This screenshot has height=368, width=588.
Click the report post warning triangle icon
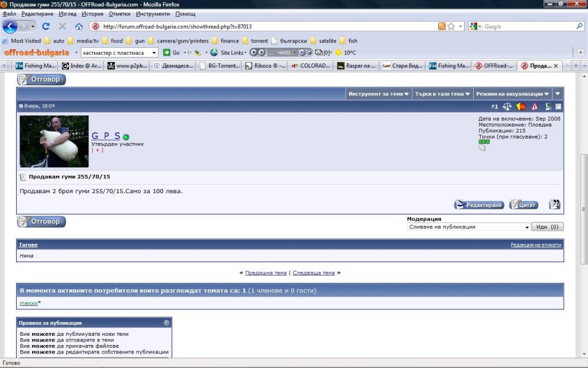pos(535,106)
